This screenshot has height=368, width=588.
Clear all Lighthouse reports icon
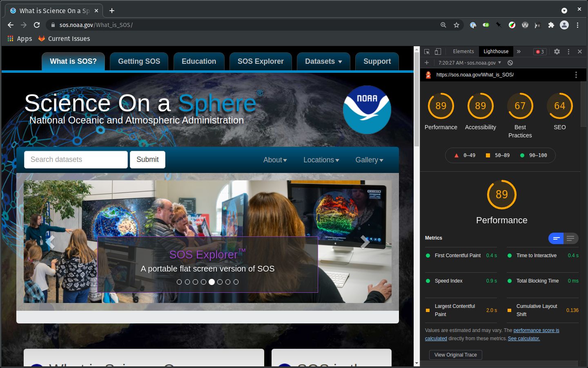pos(510,63)
